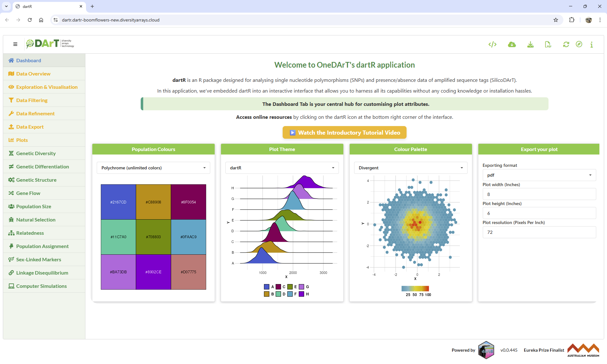Open the Population Assignment menu item

point(44,246)
